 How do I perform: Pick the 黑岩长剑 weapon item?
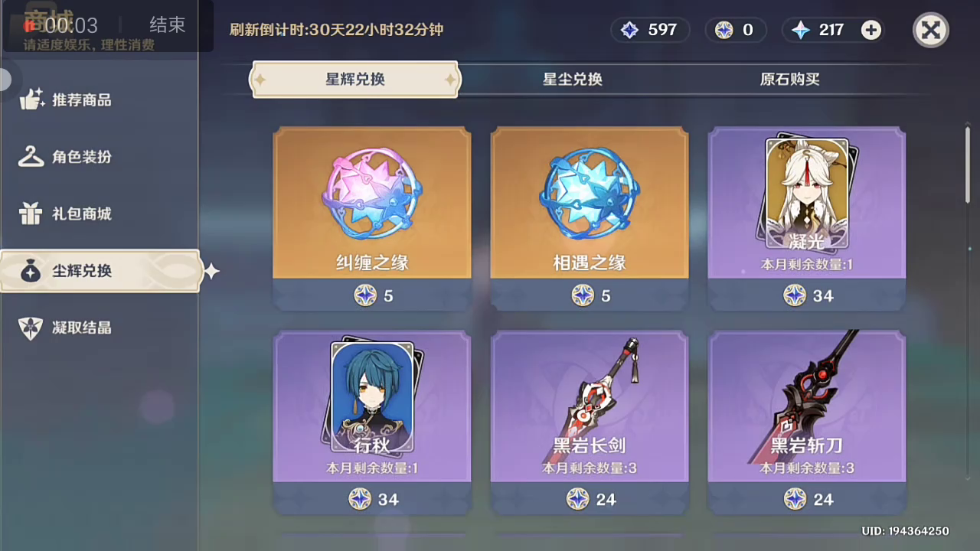590,422
